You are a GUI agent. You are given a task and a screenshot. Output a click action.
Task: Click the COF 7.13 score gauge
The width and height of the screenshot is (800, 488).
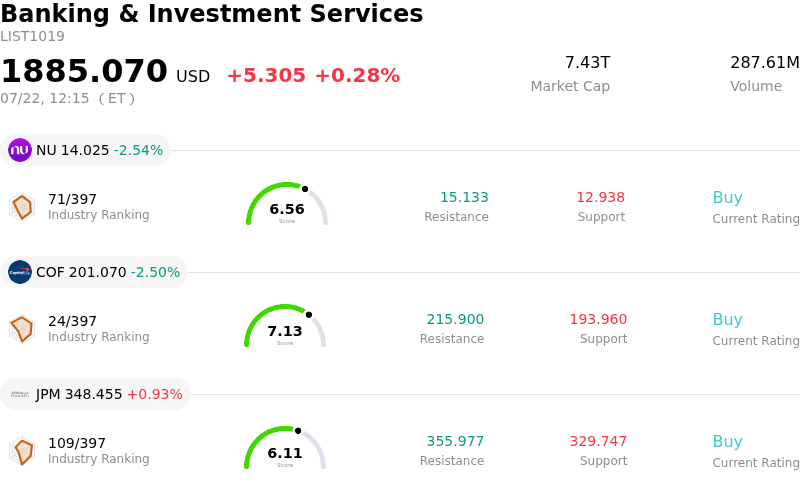tap(285, 326)
